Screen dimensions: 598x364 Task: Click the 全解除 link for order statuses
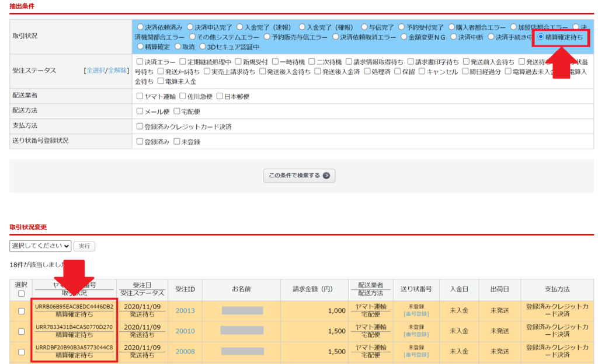[x=117, y=71]
